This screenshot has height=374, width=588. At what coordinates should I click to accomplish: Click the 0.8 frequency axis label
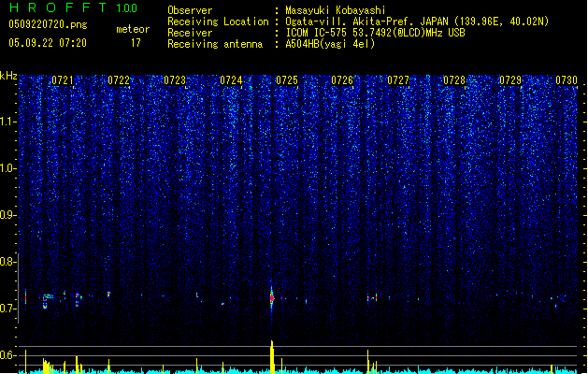(7, 262)
